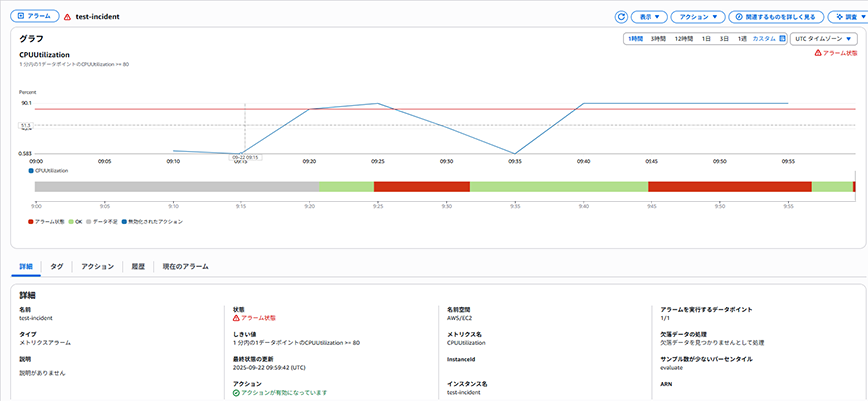Image resolution: width=868 pixels, height=401 pixels.
Task: Click the CPUUtilization legend blue marker
Action: coord(31,171)
